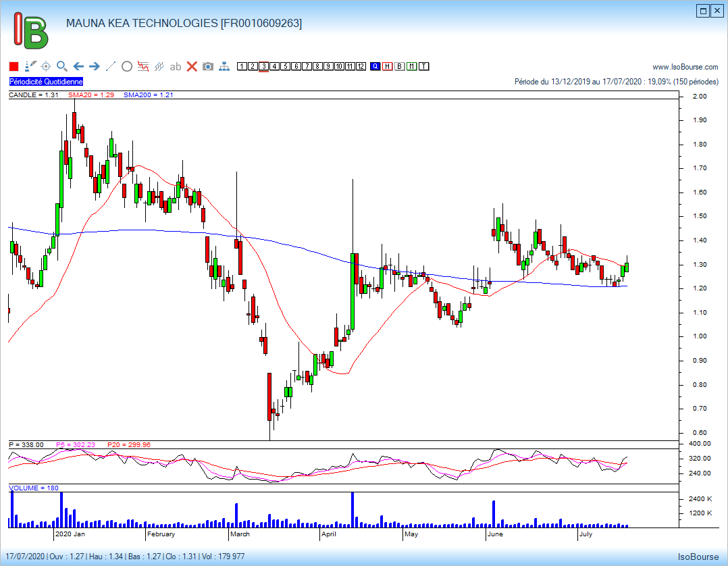
Task: Switch to T periodicity button
Action: click(x=423, y=66)
